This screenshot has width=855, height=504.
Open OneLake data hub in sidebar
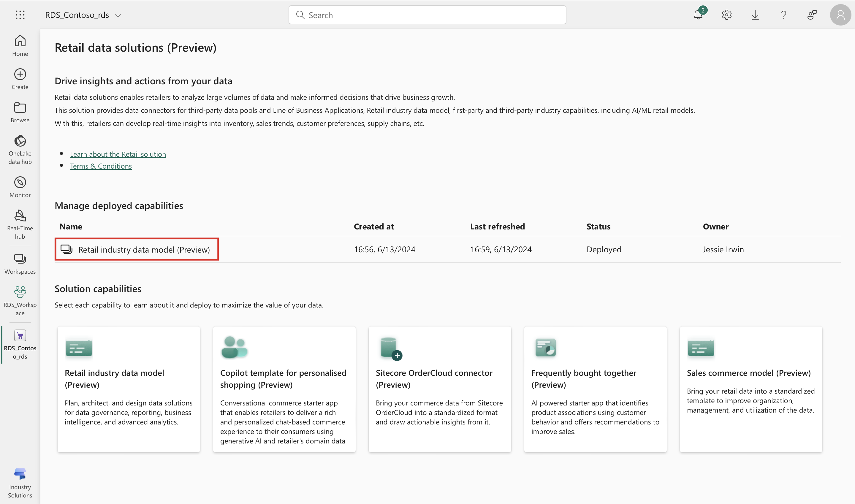(x=20, y=149)
